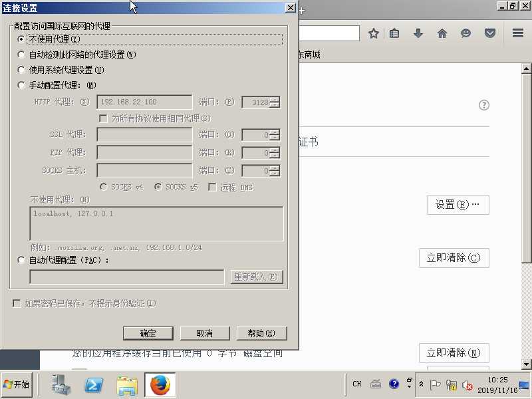Open the Server Manager taskbar icon
Image resolution: width=532 pixels, height=399 pixels.
pyautogui.click(x=61, y=384)
